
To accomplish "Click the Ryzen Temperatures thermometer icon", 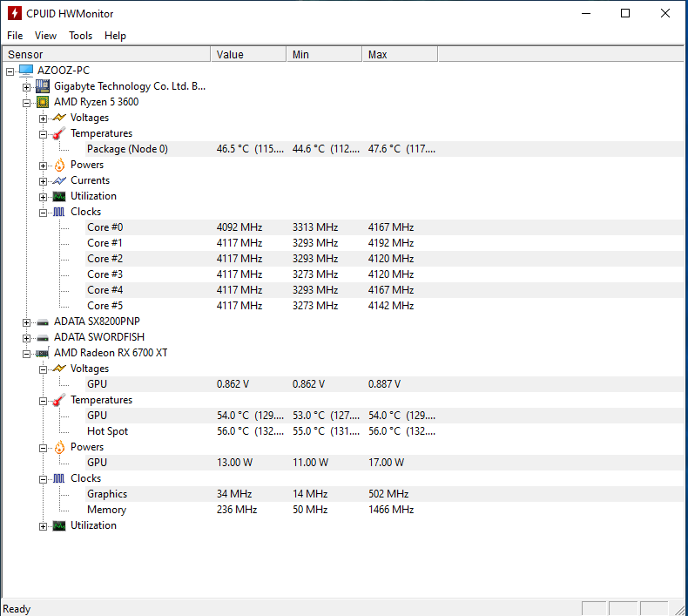I will point(59,133).
